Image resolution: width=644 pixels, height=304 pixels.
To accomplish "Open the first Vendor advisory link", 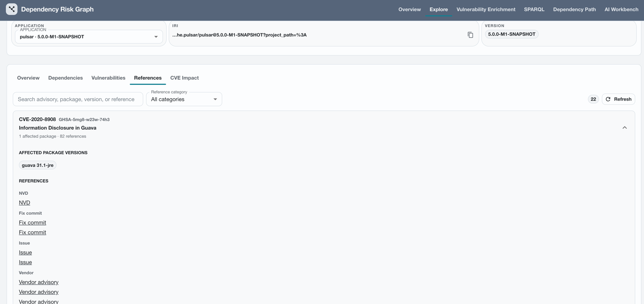I will click(x=38, y=282).
